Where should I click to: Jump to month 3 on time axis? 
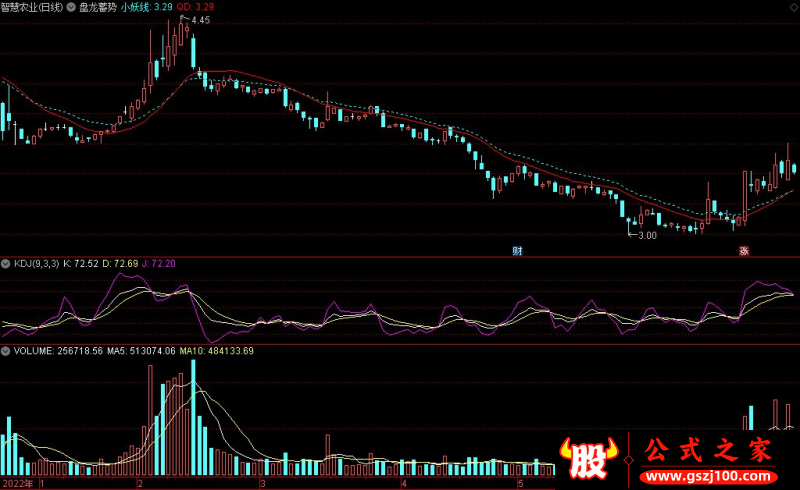[262, 483]
